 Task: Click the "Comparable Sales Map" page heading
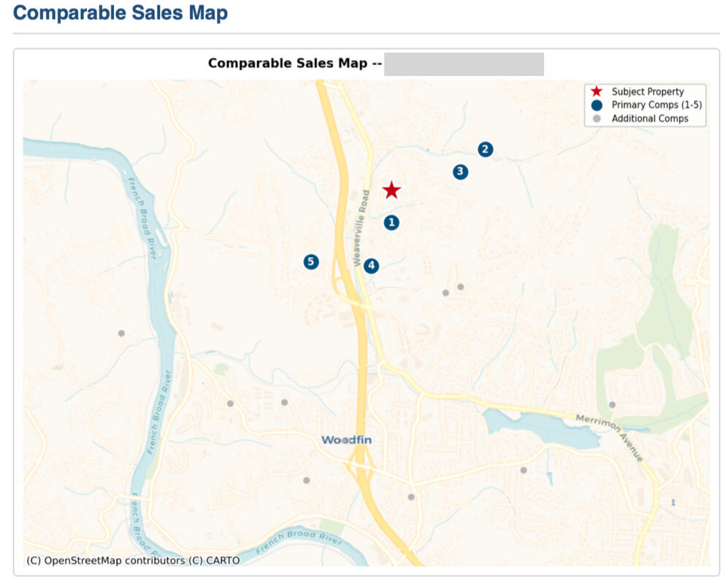point(120,13)
